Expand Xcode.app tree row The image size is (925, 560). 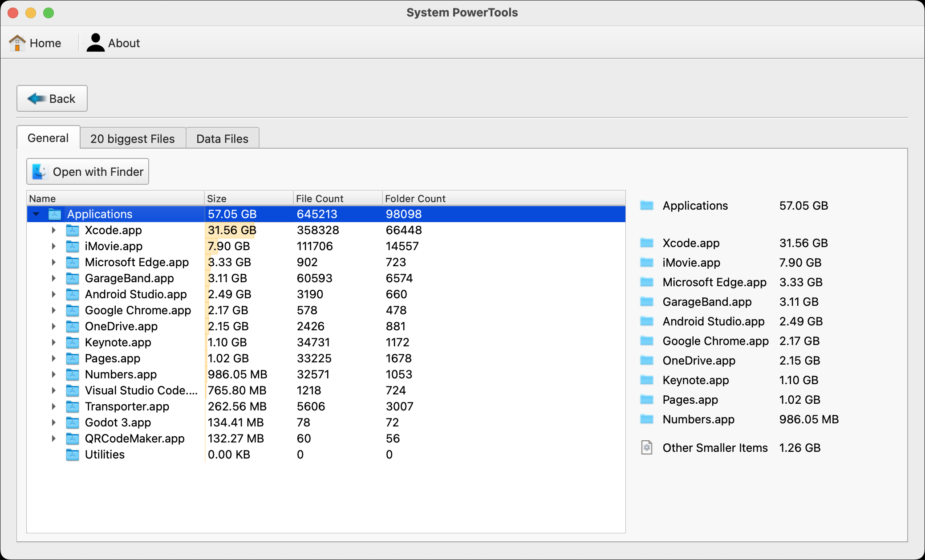tap(53, 230)
